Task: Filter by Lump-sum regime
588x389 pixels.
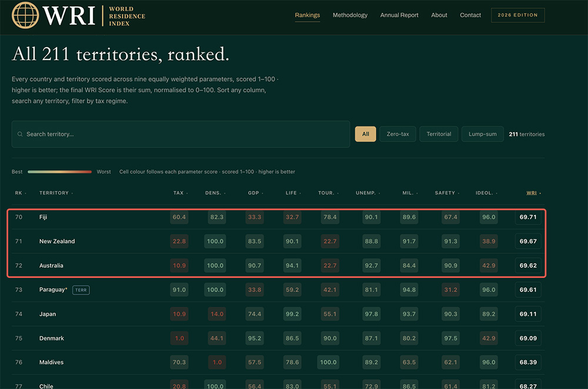Action: 482,134
